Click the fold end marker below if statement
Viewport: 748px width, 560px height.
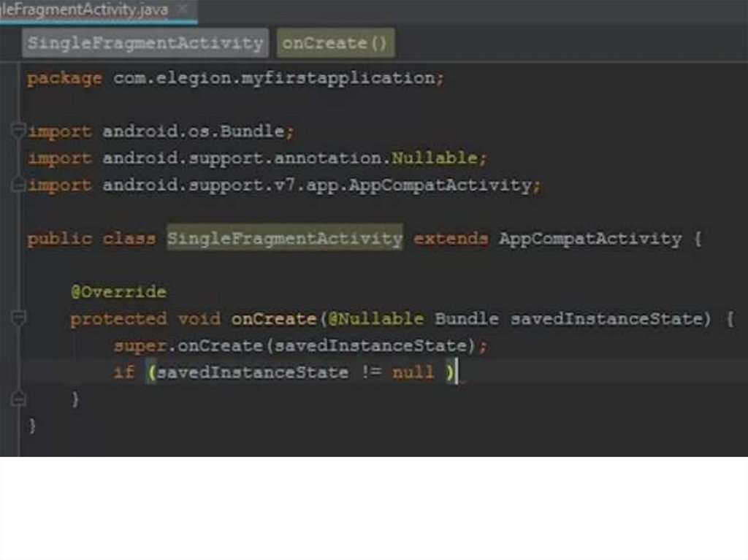(x=18, y=399)
